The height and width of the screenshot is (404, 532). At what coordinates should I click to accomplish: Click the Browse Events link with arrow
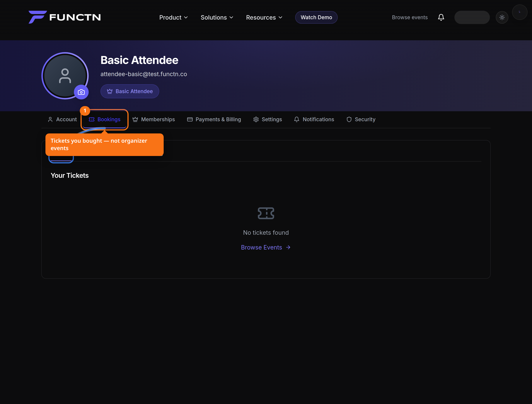click(x=266, y=247)
